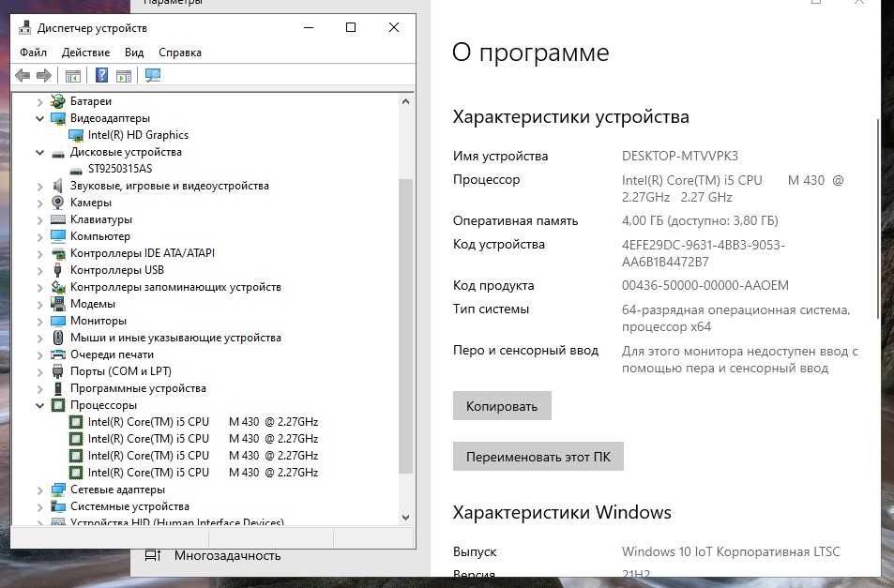Select the Intel(R) HD Graphics entry

pos(138,135)
